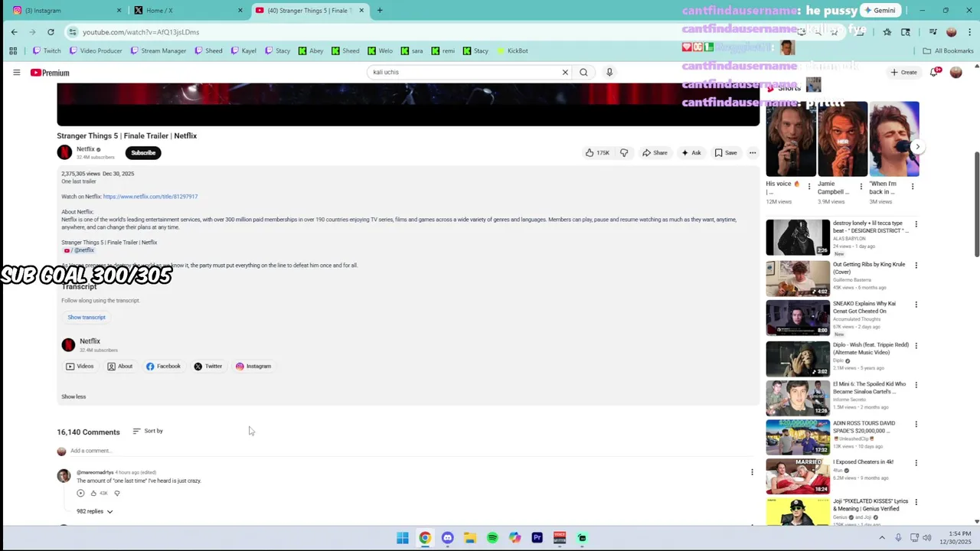
Task: Open site information icon in address bar
Action: pos(73,32)
